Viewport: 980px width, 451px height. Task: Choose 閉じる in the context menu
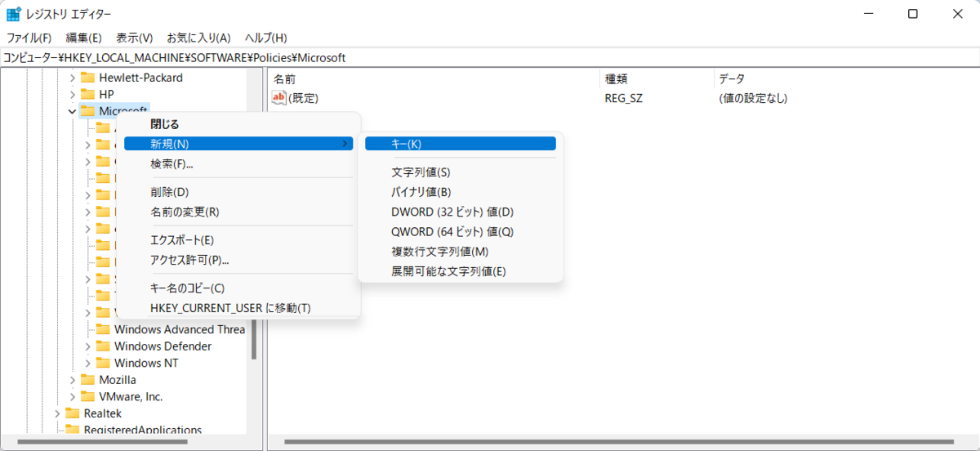coord(238,124)
